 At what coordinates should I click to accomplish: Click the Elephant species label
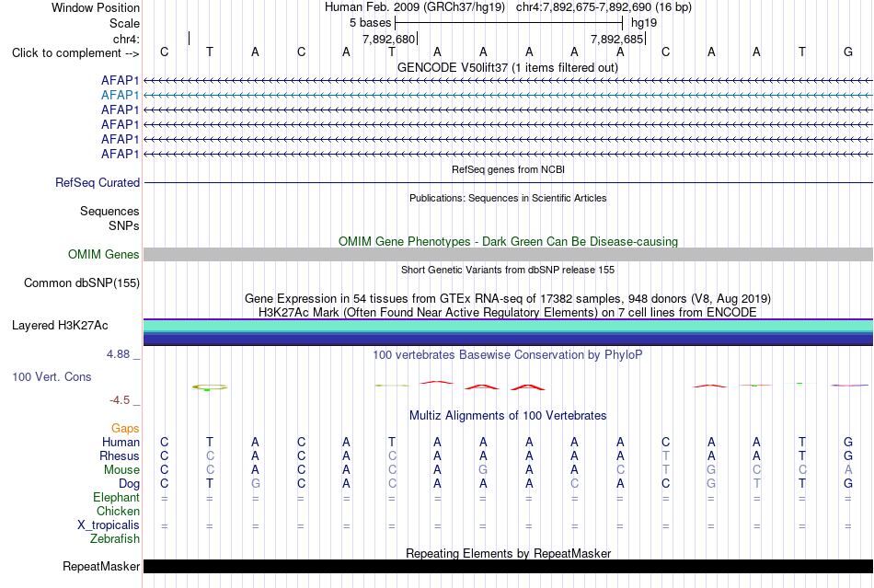(116, 497)
